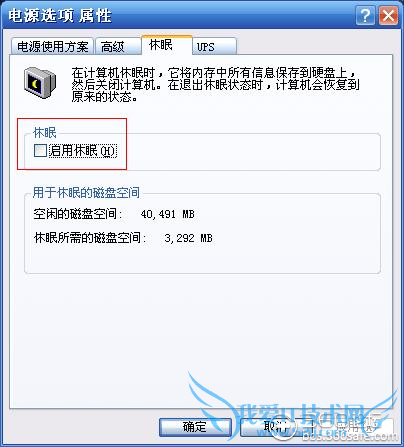The height and width of the screenshot is (447, 404).
Task: Click the 用于休眠的磁盘空间 group heading
Action: pos(86,193)
